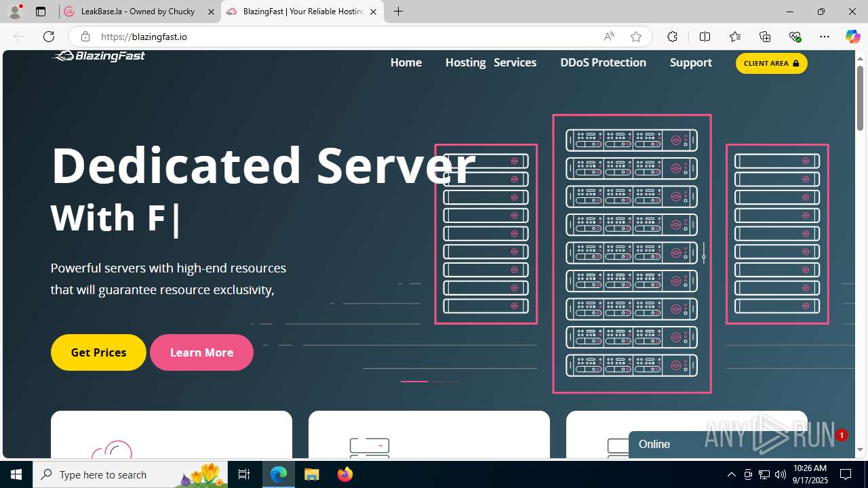
Task: Select the first carousel slide indicator
Action: click(414, 382)
